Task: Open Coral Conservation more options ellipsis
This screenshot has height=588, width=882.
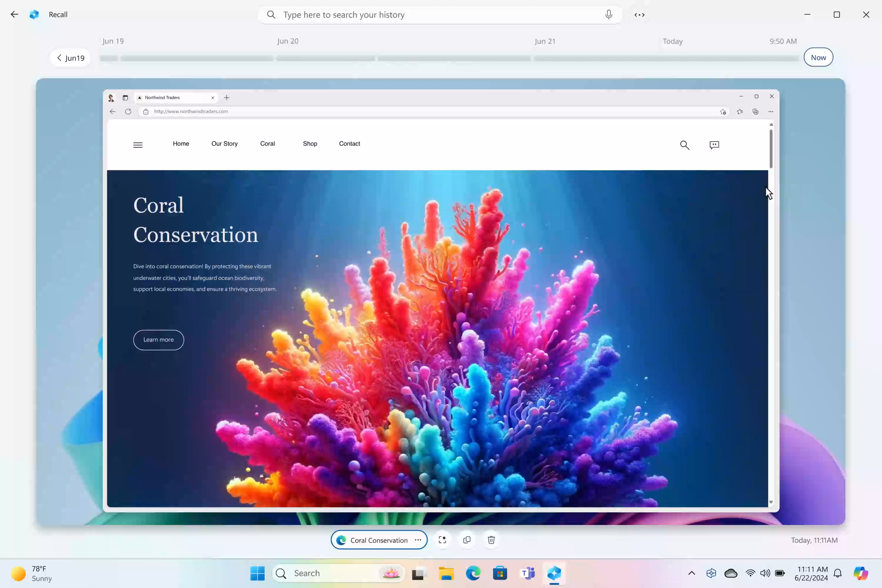Action: tap(418, 539)
